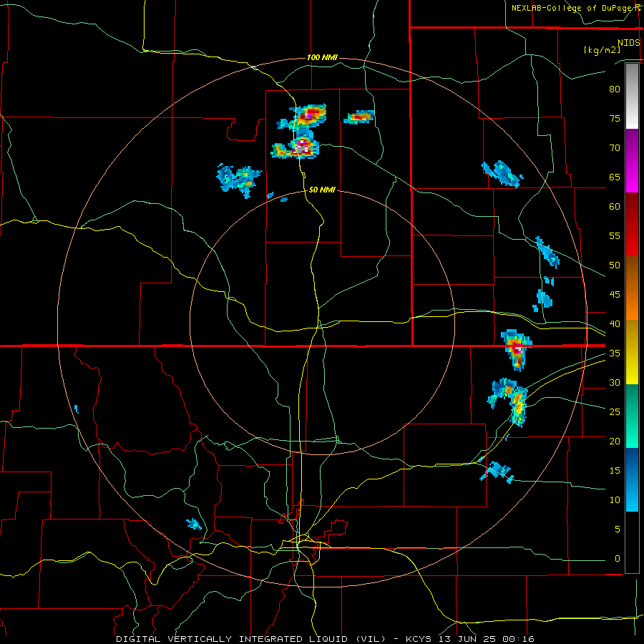Screen dimensions: 644x644
Task: Click the 35 value on the VIL scale
Action: [615, 353]
